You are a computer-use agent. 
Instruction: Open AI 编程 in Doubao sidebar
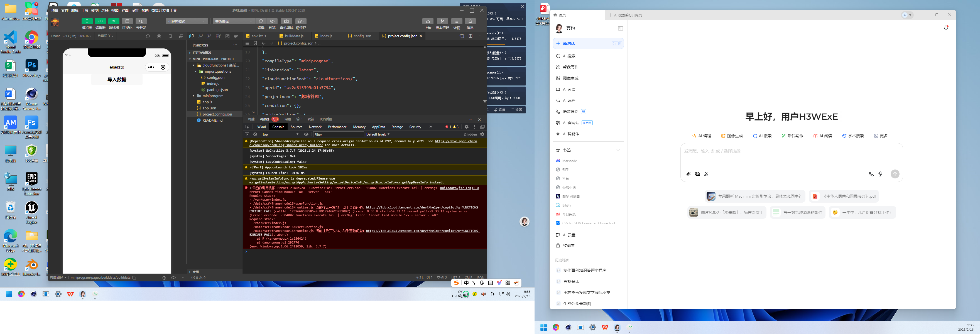point(588,100)
